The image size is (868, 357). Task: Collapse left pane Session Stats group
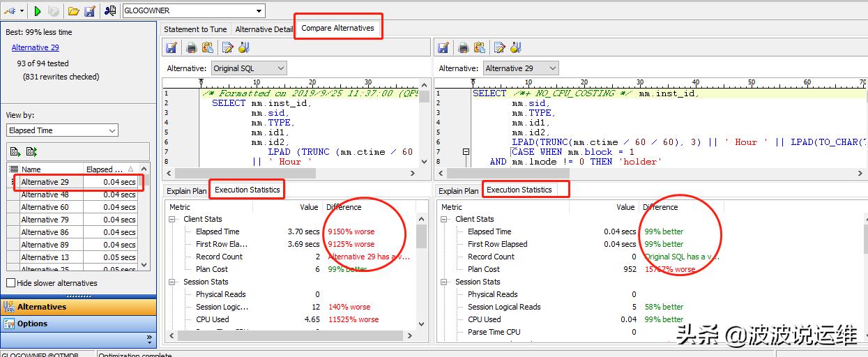(173, 282)
